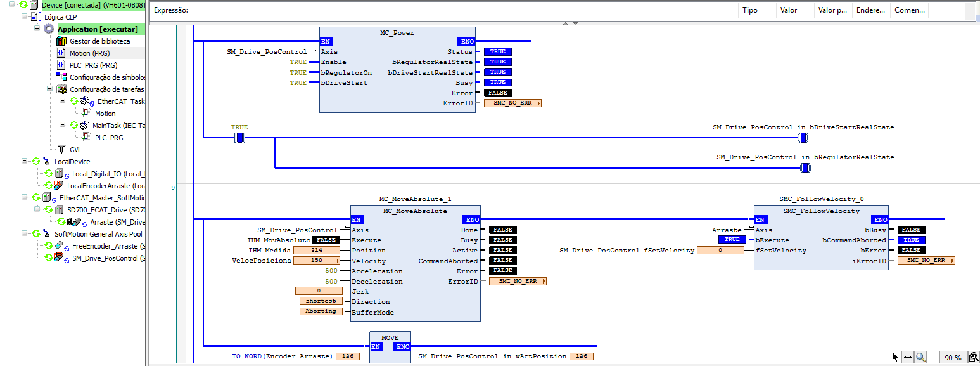980x366 pixels.
Task: Click the TRUE contact in the ladder rung
Action: click(x=239, y=137)
